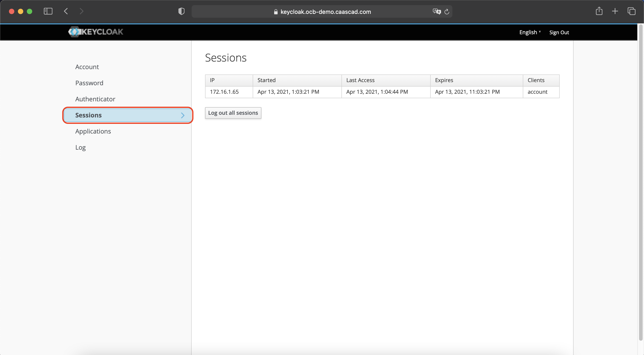644x355 pixels.
Task: Show the tab overview icon
Action: coord(631,11)
